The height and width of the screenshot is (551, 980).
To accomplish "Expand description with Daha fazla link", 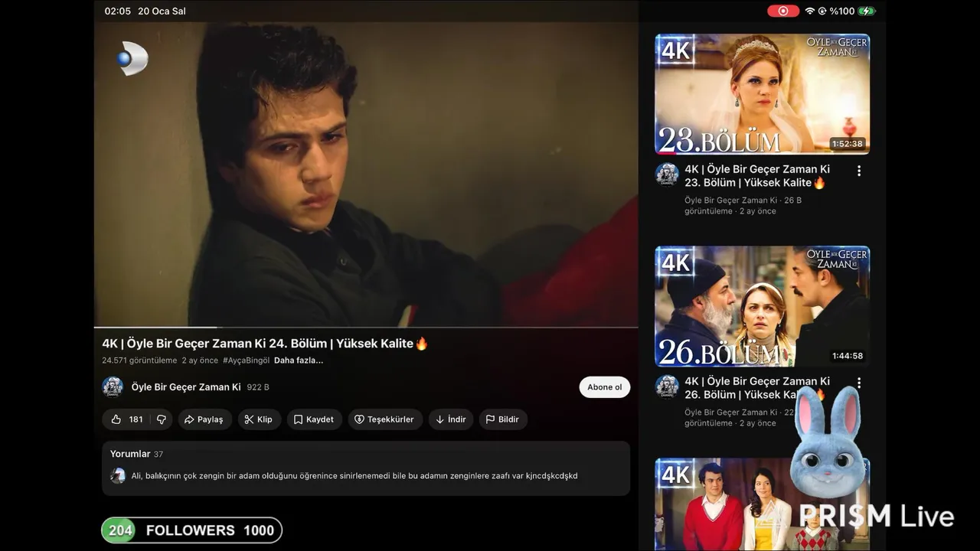I will point(299,360).
